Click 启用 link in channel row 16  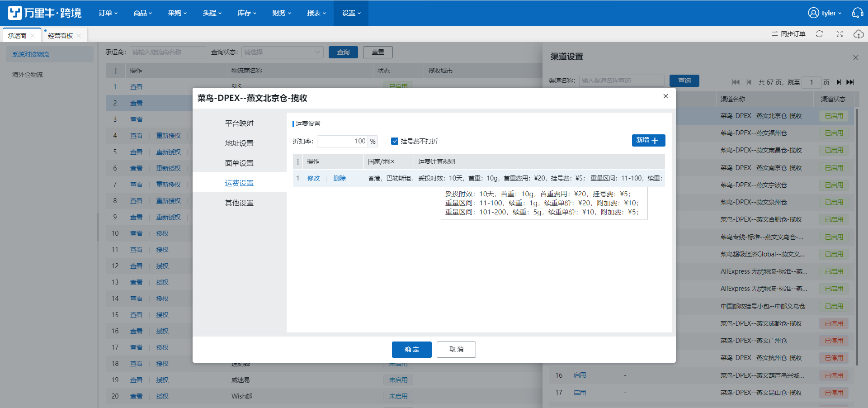[x=580, y=375]
